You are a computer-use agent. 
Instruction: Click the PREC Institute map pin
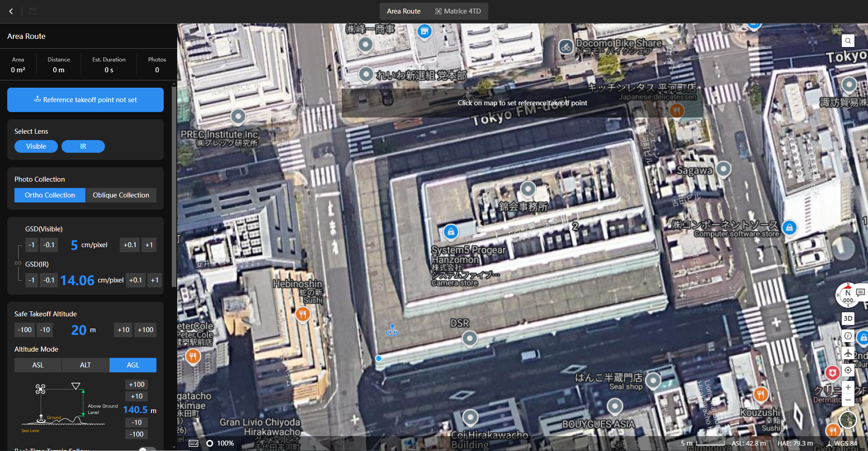click(238, 117)
